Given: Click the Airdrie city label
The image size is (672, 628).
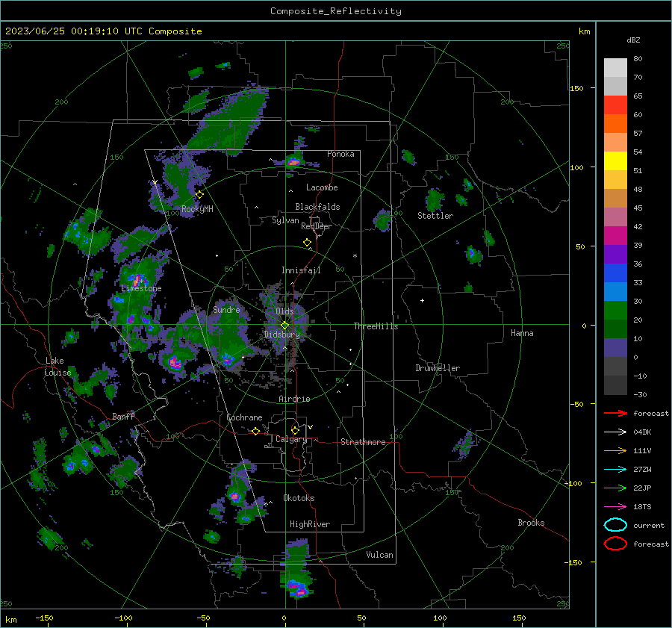Looking at the screenshot, I should click(294, 399).
